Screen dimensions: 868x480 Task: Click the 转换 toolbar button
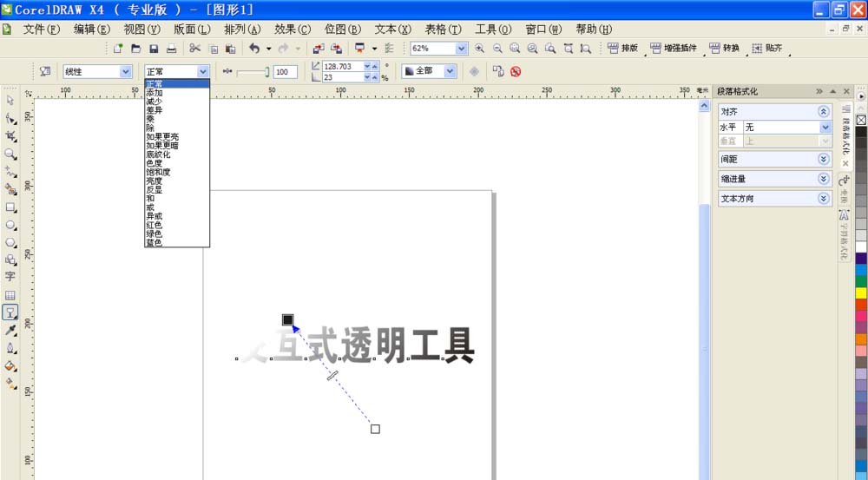725,49
